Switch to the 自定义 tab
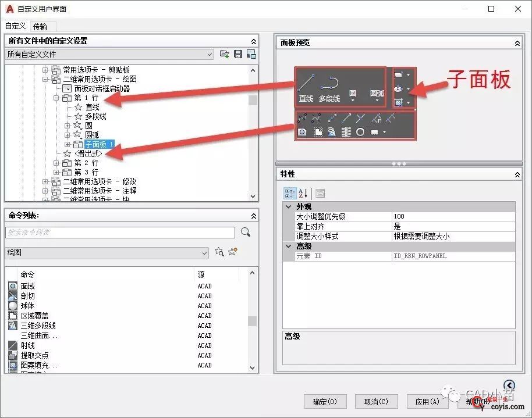This screenshot has width=532, height=418. coord(16,26)
